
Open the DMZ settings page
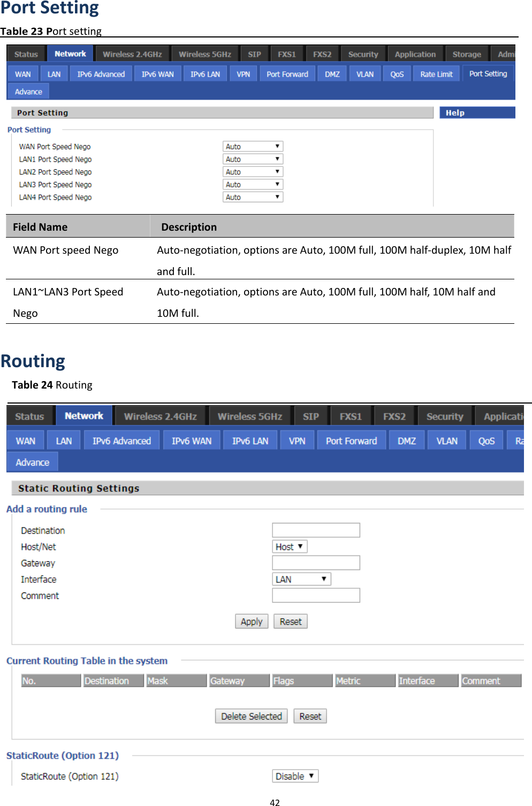[x=331, y=73]
